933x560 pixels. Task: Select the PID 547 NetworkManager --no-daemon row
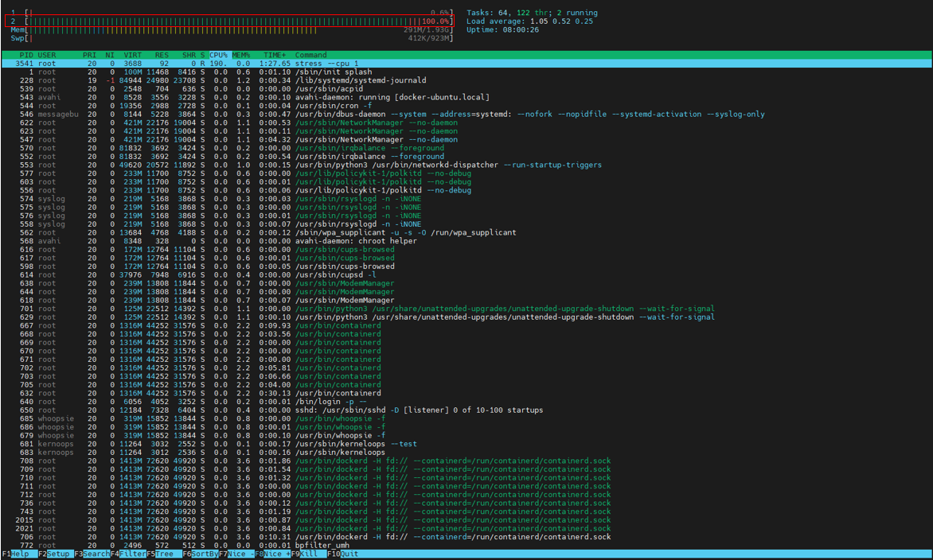click(466, 140)
